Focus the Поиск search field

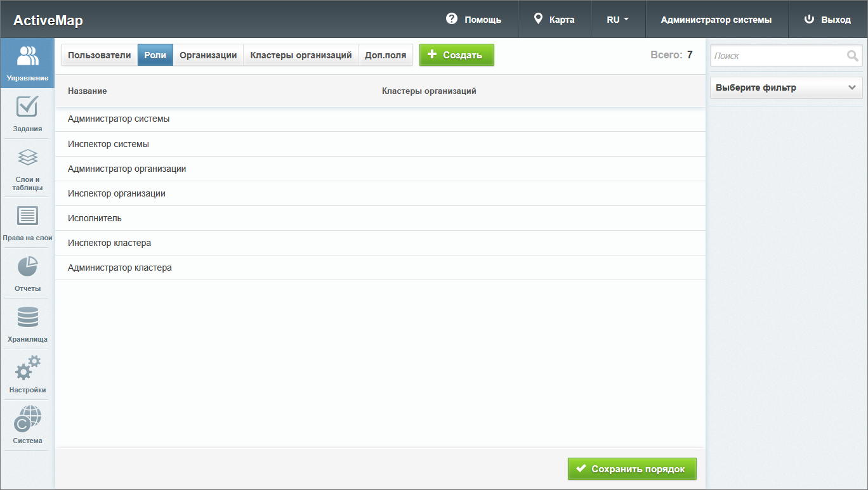coord(778,56)
